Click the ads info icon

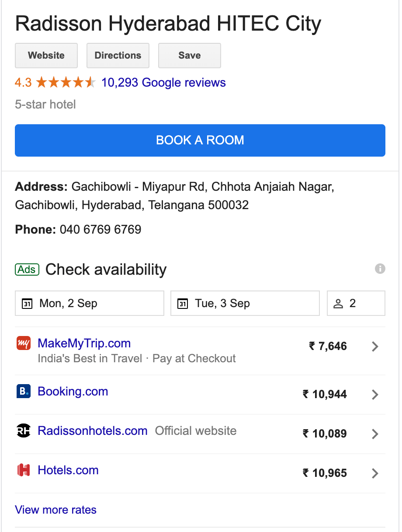(x=380, y=269)
